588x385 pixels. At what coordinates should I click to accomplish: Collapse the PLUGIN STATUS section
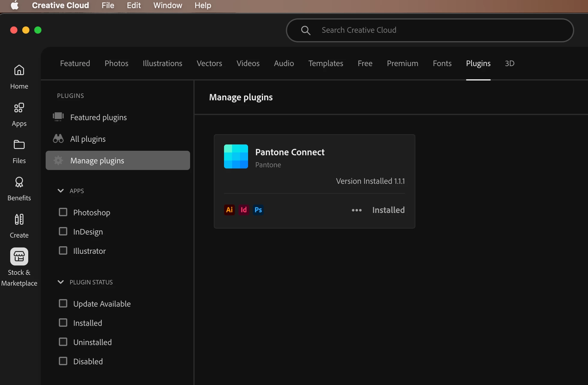click(x=61, y=282)
